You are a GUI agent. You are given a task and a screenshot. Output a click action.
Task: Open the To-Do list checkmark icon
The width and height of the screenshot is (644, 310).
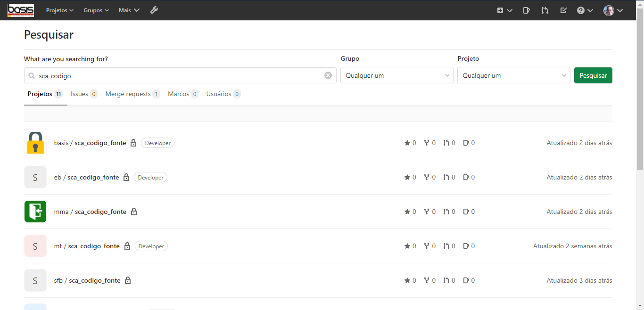(563, 10)
